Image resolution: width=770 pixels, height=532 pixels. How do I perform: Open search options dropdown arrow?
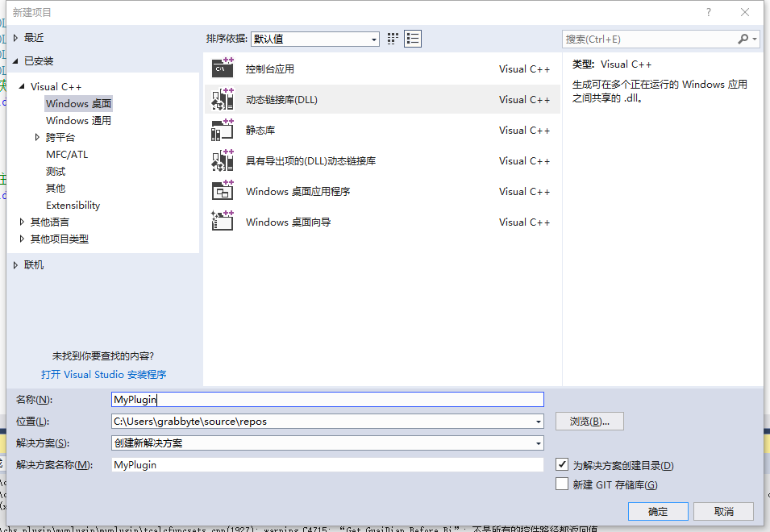755,39
